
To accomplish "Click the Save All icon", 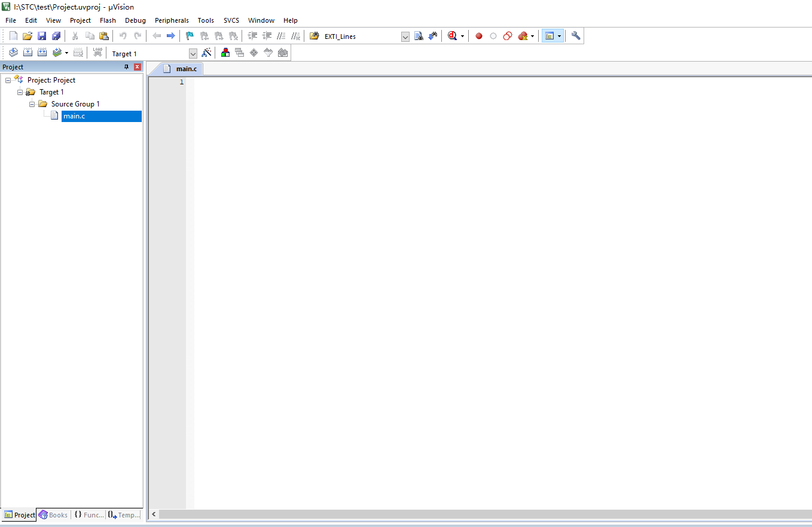I will point(56,36).
